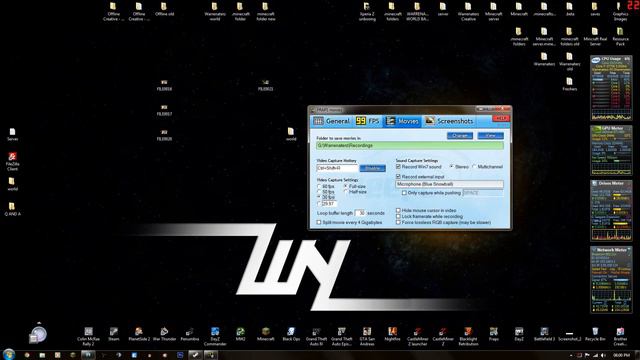
Task: Select the custom 29.97 fps radio option
Action: [319, 203]
